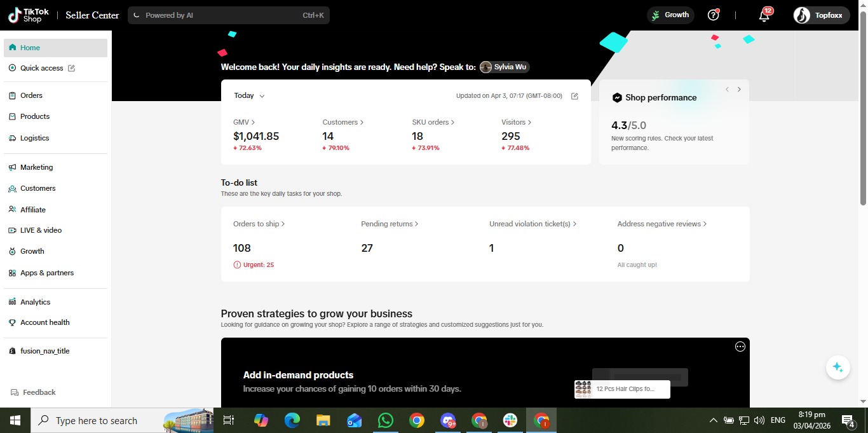Screen dimensions: 868x433
Task: Open WhatsApp from the taskbar
Action: pyautogui.click(x=386, y=420)
